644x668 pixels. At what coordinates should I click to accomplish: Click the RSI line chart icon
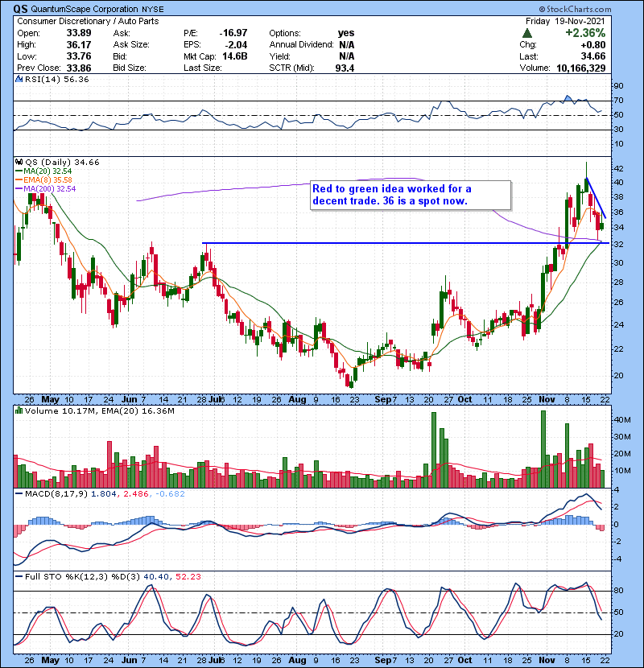click(x=19, y=79)
